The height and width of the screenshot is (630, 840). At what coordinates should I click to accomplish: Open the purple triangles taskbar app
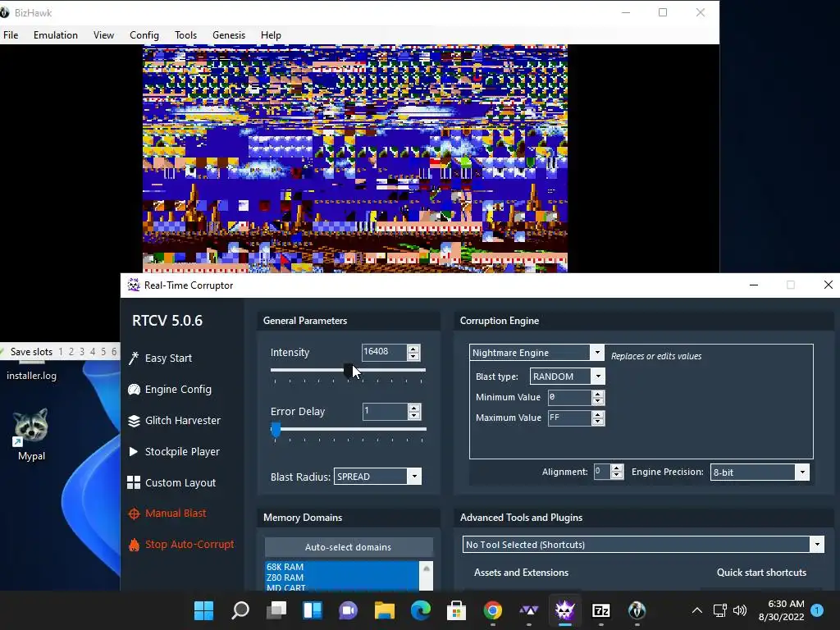coord(529,610)
